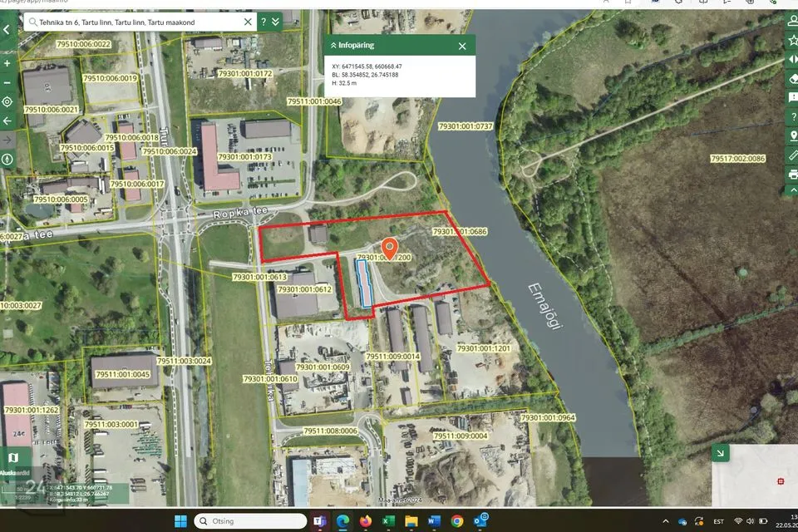Clear the address search field
This screenshot has height=532, width=798.
coord(248,22)
